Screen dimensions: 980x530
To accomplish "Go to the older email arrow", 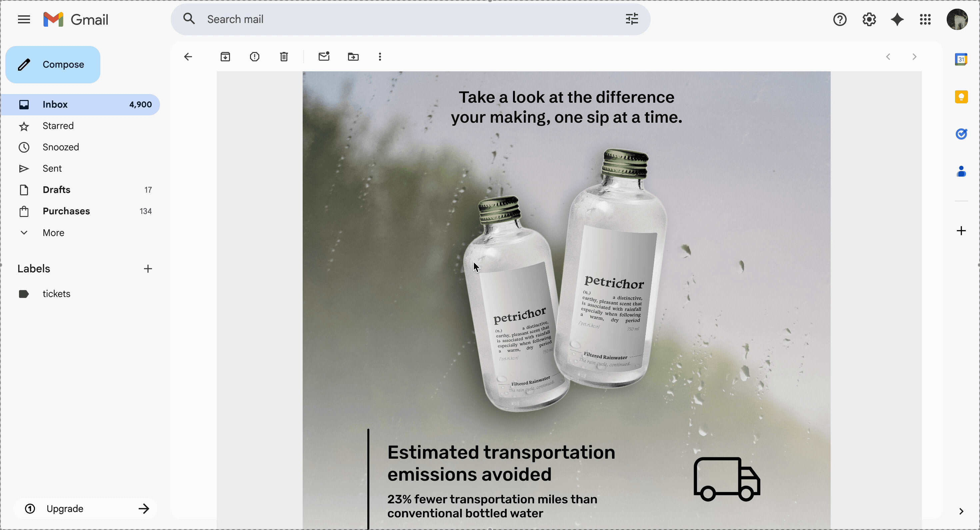I will (x=914, y=57).
